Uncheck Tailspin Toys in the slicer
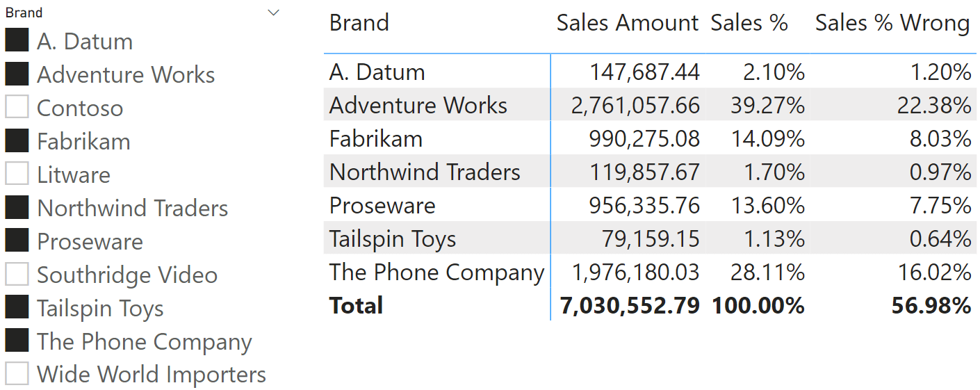The width and height of the screenshot is (980, 390). tap(17, 307)
